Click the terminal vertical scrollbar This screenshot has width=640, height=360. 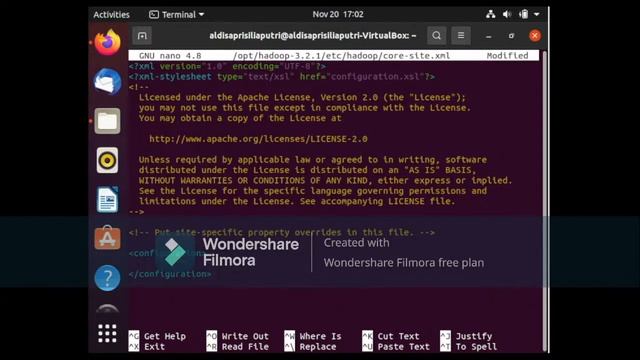pyautogui.click(x=544, y=200)
